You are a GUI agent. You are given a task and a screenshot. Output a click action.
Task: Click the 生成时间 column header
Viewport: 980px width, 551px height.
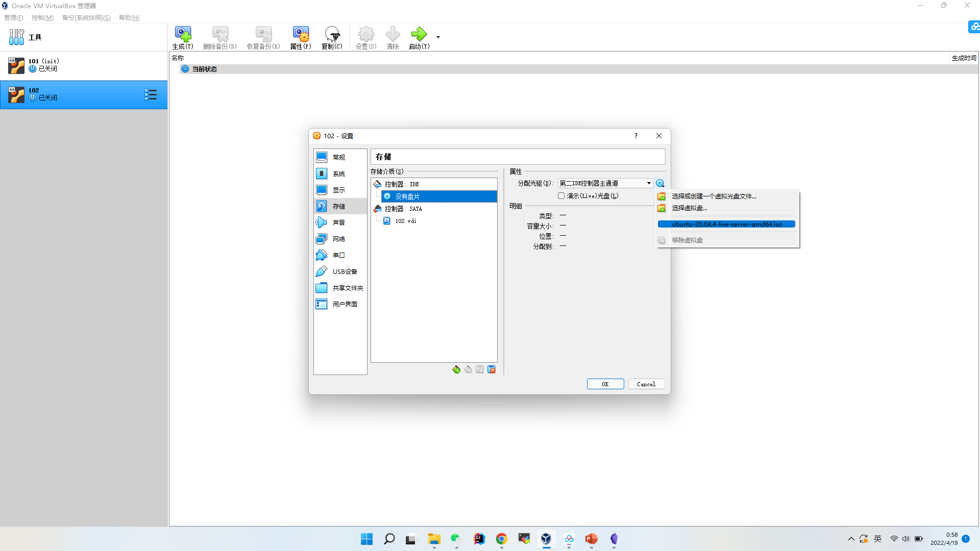coord(964,58)
